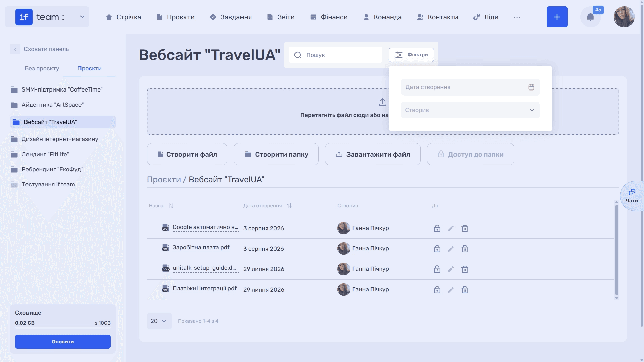Edit Платіжні інтеграції.pdf with pencil icon

point(451,290)
